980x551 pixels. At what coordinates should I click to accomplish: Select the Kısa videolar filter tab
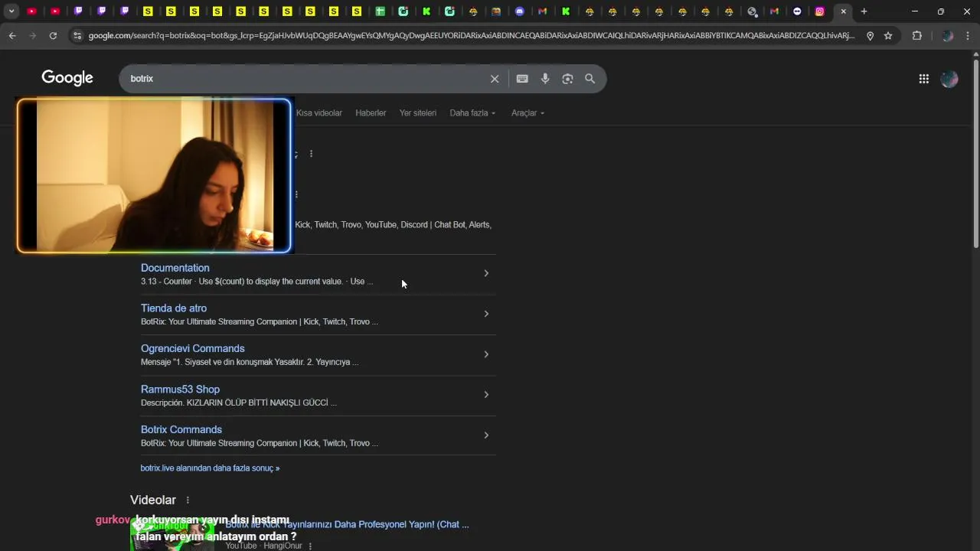319,113
